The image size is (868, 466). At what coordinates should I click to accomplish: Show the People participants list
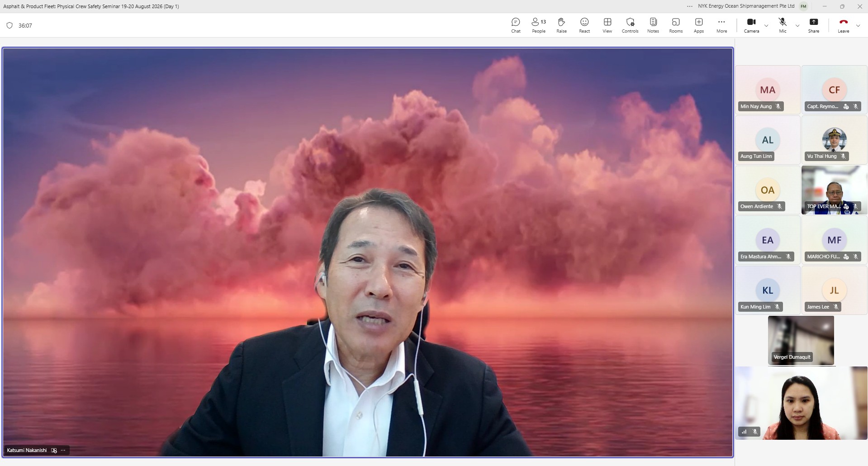[x=539, y=25]
